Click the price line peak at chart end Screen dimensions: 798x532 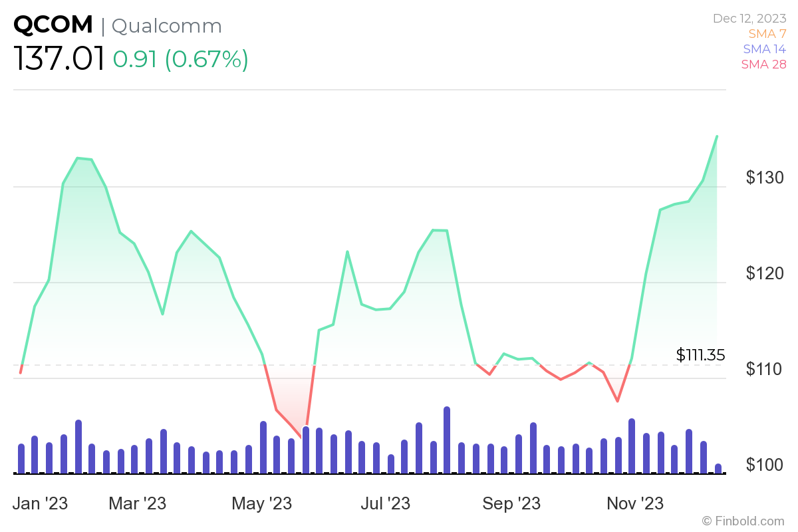(x=716, y=136)
